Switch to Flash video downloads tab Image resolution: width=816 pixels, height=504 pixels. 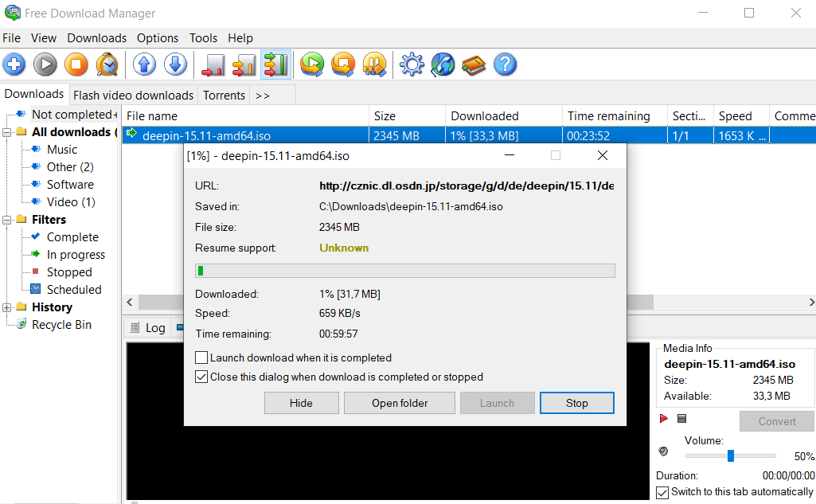pos(133,96)
